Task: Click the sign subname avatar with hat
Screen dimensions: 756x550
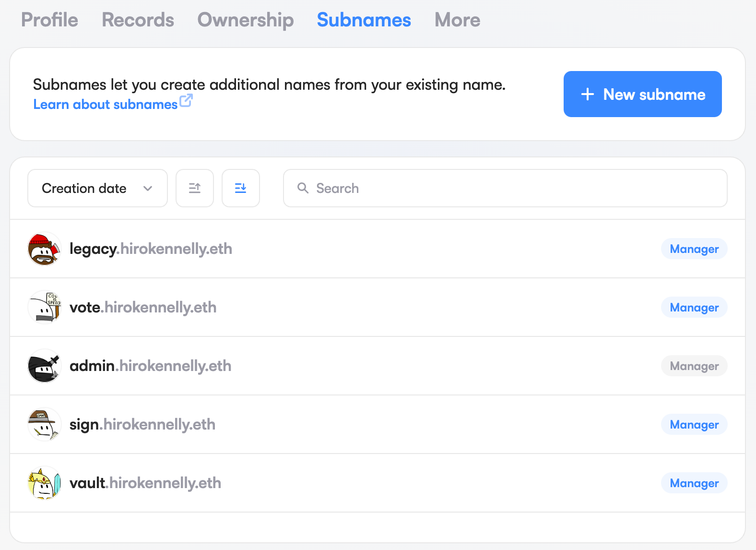Action: click(45, 425)
